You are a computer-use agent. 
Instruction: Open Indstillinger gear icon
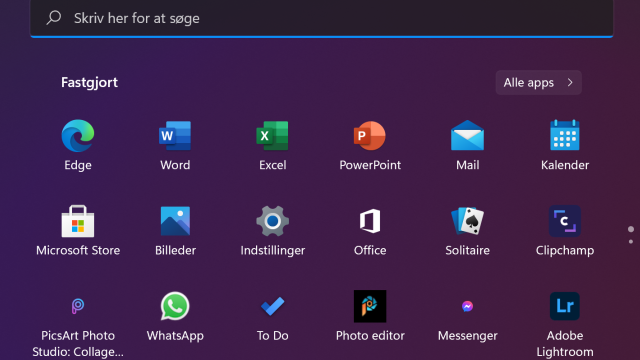point(272,221)
